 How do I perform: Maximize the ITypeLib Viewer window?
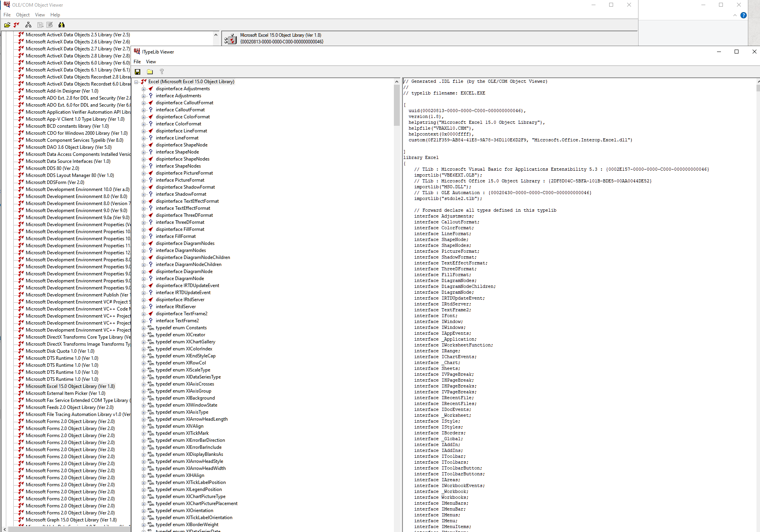pos(737,52)
